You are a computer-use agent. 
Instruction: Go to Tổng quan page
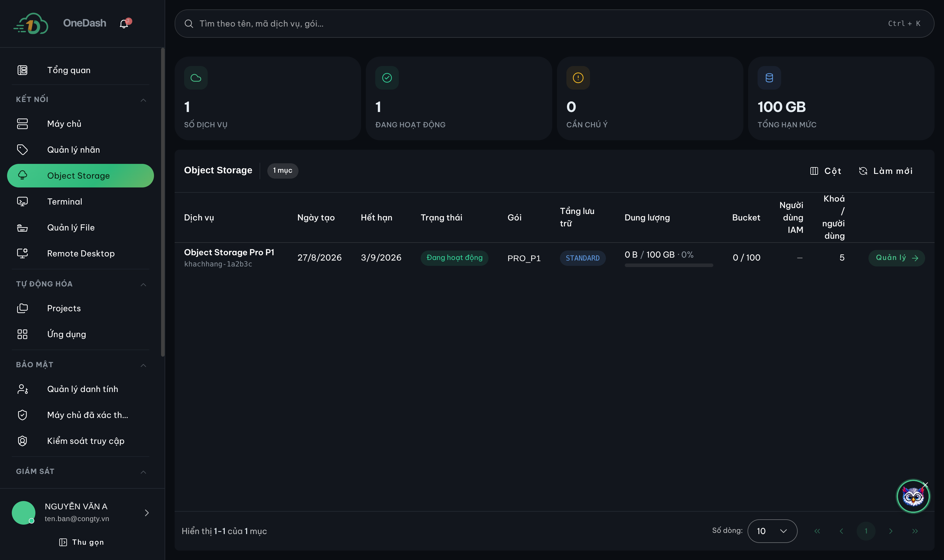(80, 70)
